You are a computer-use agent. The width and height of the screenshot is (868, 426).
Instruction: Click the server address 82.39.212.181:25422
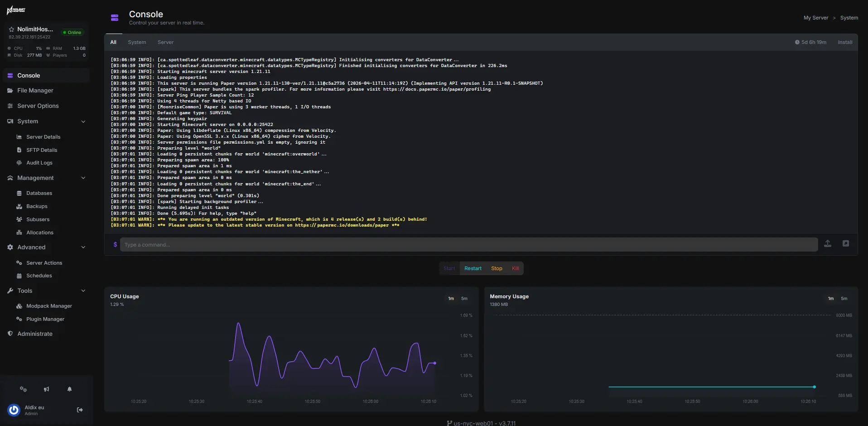coord(29,37)
